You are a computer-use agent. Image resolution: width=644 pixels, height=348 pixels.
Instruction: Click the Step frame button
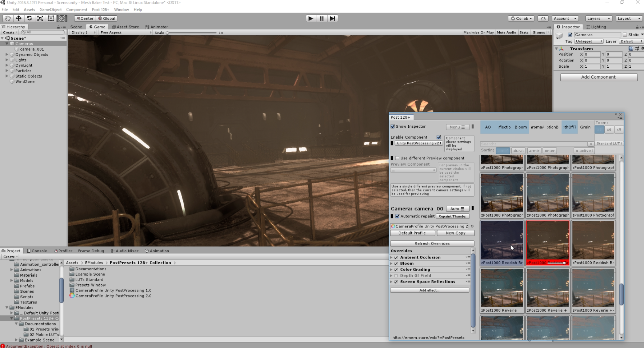coord(333,19)
